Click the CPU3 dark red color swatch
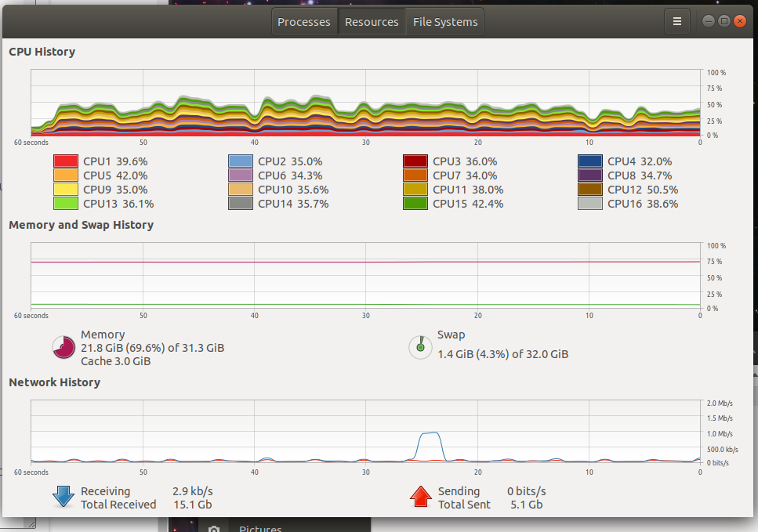This screenshot has height=532, width=758. [415, 161]
